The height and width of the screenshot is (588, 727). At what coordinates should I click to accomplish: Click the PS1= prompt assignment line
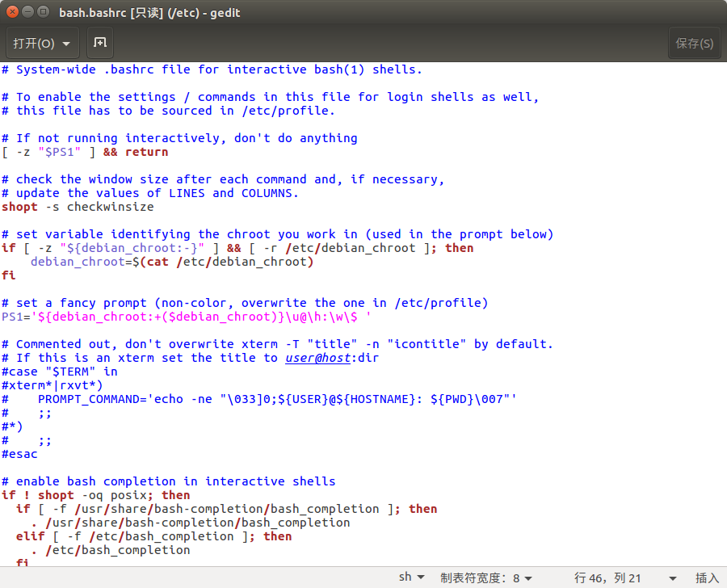(187, 317)
